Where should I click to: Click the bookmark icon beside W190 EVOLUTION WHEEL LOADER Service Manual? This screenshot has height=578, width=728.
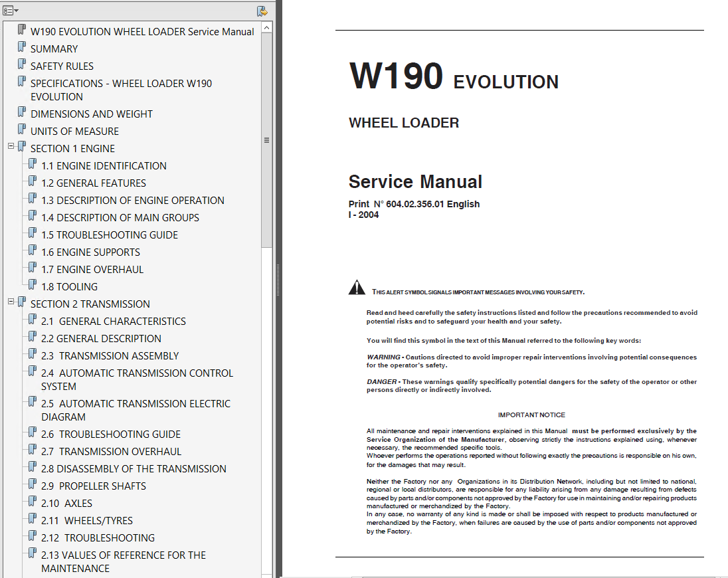(22, 30)
